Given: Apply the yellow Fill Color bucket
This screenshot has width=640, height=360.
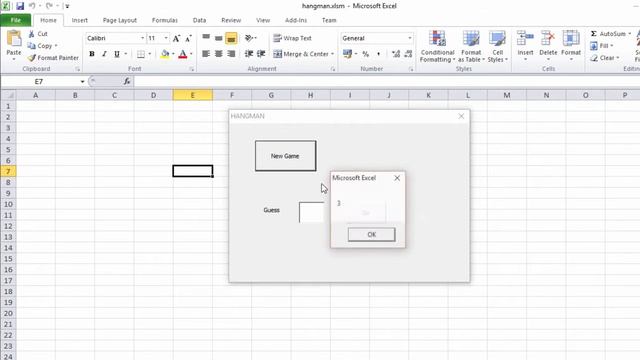Looking at the screenshot, I should pyautogui.click(x=165, y=54).
